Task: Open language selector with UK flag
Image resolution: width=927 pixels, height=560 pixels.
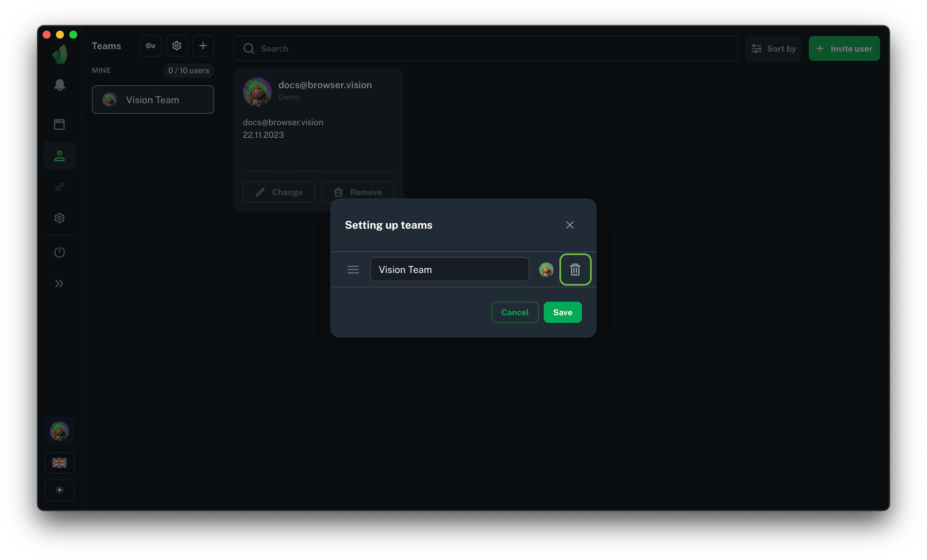Action: [x=60, y=462]
